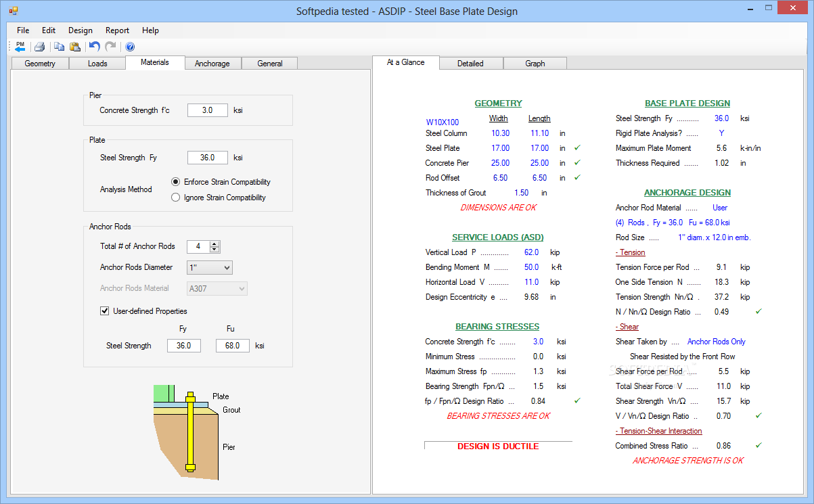Viewport: 814px width, 504px height.
Task: Click the Tension-Shear Interaction label
Action: pos(659,431)
